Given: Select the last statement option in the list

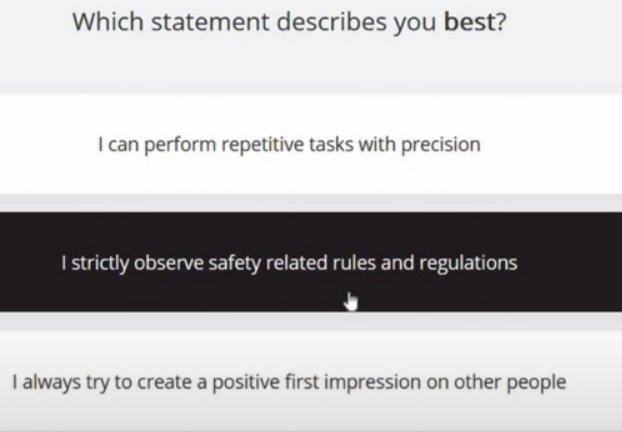Looking at the screenshot, I should click(x=311, y=381).
